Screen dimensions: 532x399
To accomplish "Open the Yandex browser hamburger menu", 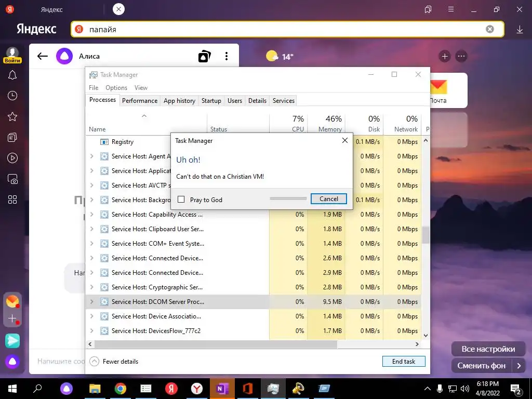I will pyautogui.click(x=451, y=9).
